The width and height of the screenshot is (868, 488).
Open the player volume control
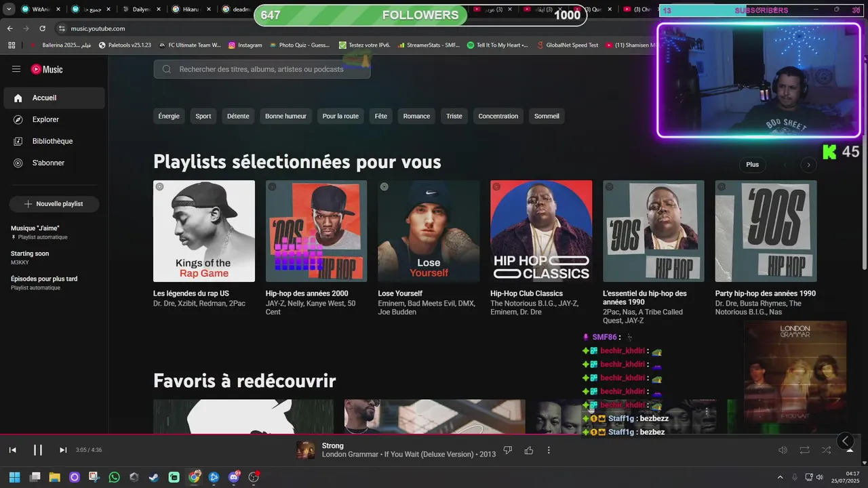(783, 450)
